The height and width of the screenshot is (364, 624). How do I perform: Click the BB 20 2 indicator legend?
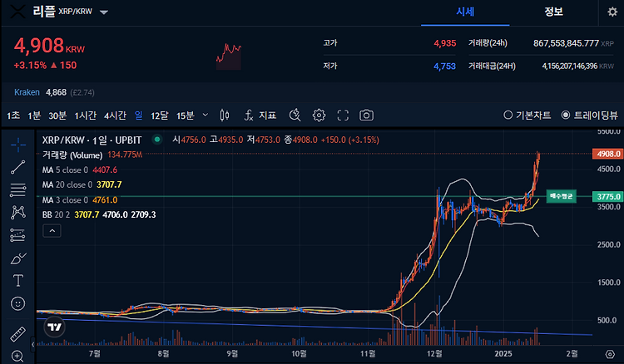click(x=99, y=214)
